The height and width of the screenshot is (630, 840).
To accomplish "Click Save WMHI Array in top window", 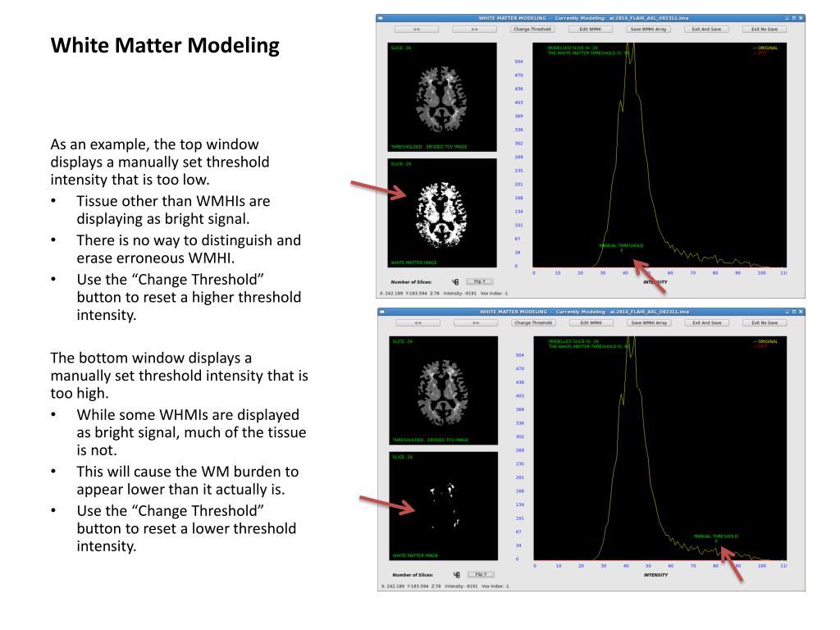I will click(648, 29).
